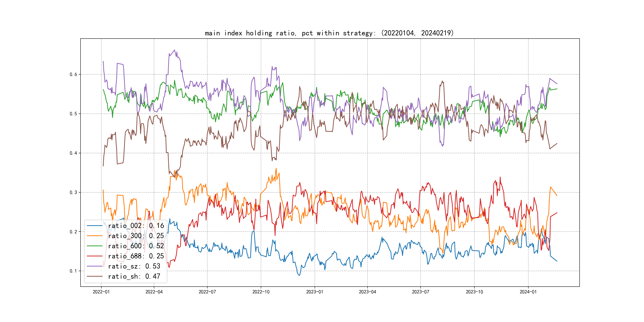Click the green ratio_600 legend line swatch
The image size is (644, 322).
click(x=95, y=246)
